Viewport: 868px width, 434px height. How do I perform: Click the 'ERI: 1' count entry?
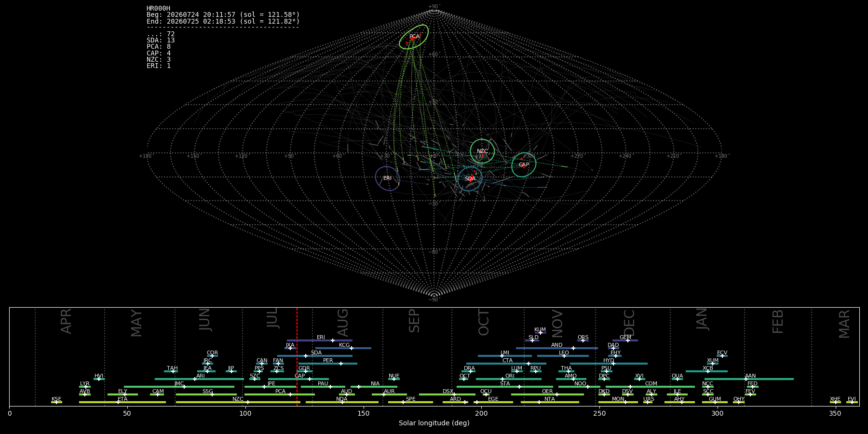click(x=159, y=66)
